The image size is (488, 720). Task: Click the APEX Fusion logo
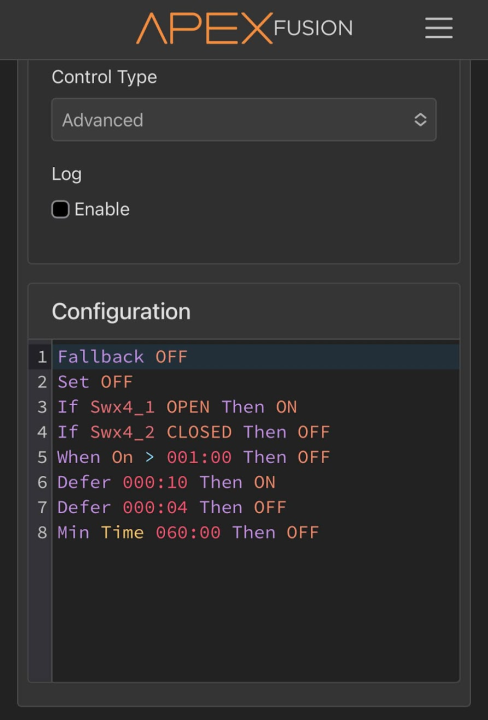pos(244,28)
